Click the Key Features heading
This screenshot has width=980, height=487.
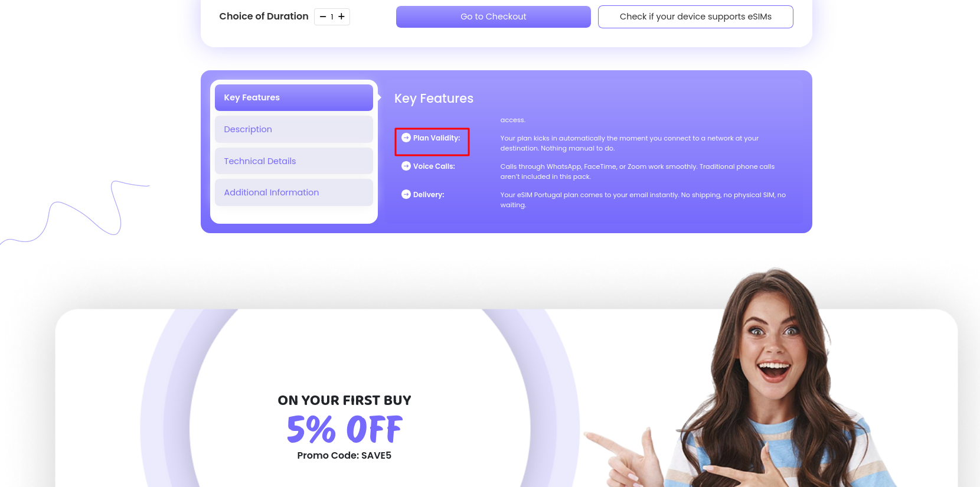coord(434,99)
